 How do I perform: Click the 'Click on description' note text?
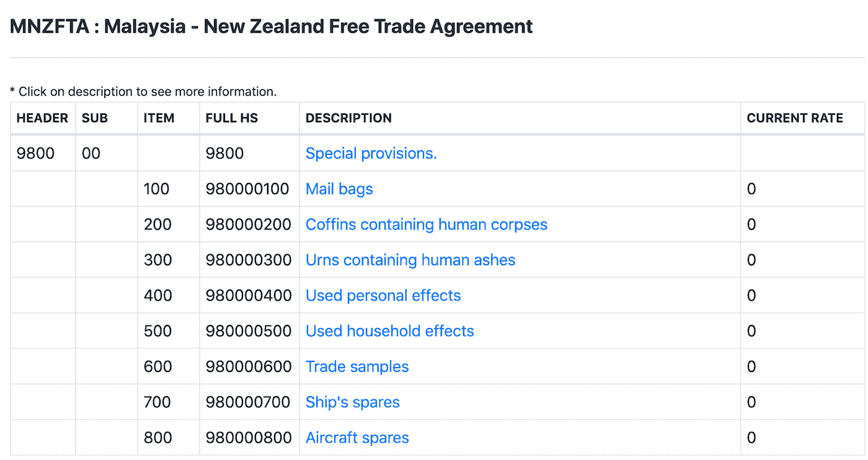click(x=143, y=92)
